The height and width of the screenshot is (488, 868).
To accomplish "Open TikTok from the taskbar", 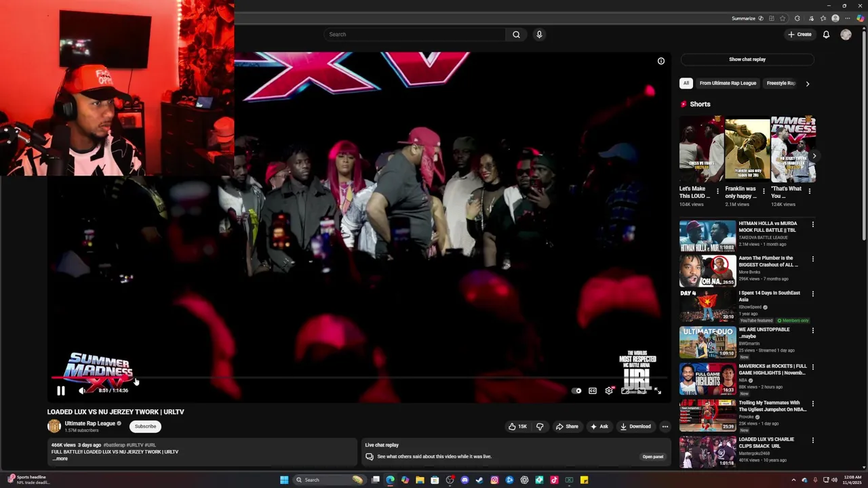I will [x=554, y=480].
